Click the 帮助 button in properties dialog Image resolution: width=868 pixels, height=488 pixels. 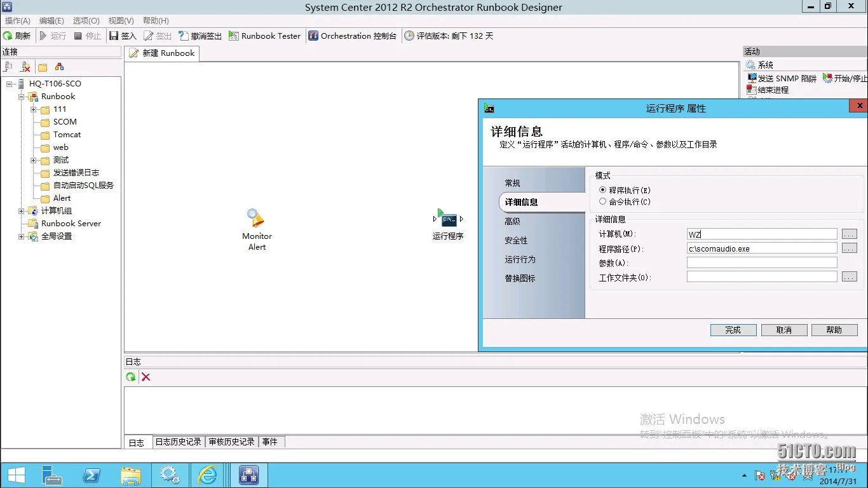click(834, 330)
